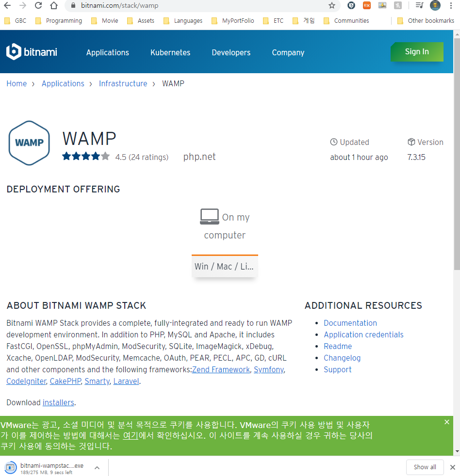This screenshot has width=460, height=476.
Task: Click the WAMP hexagon logo
Action: (x=29, y=143)
